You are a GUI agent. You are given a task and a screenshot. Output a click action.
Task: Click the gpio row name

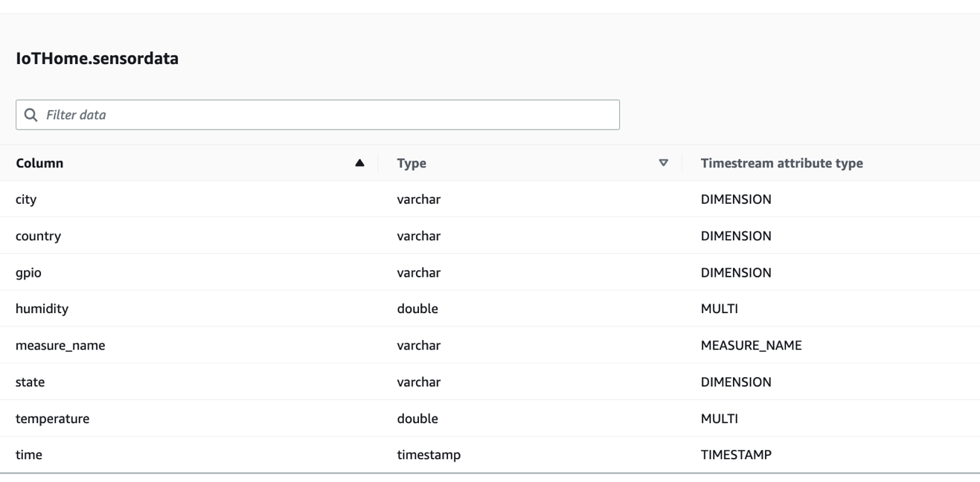point(28,272)
